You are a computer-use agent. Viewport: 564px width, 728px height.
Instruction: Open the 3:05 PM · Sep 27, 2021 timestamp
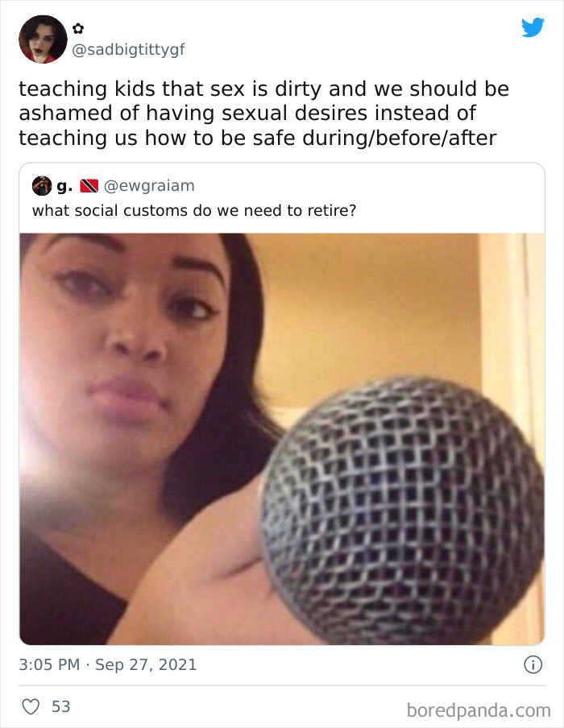tap(108, 665)
